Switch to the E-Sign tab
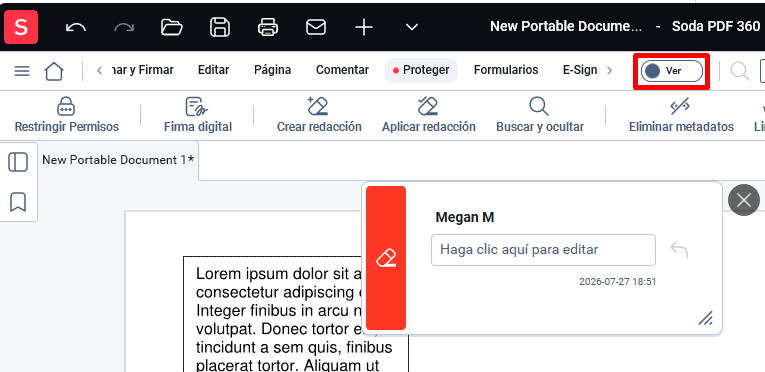Screen dimensions: 765x372 pyautogui.click(x=580, y=70)
